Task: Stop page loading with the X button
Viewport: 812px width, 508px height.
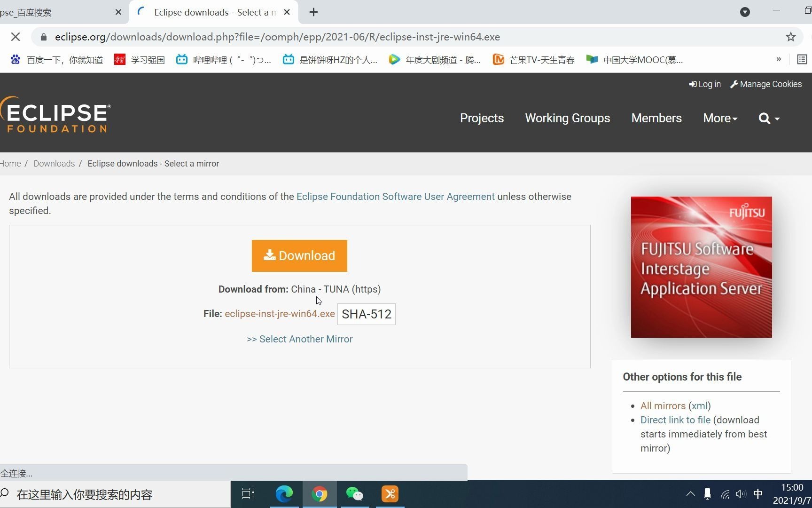Action: [15, 37]
